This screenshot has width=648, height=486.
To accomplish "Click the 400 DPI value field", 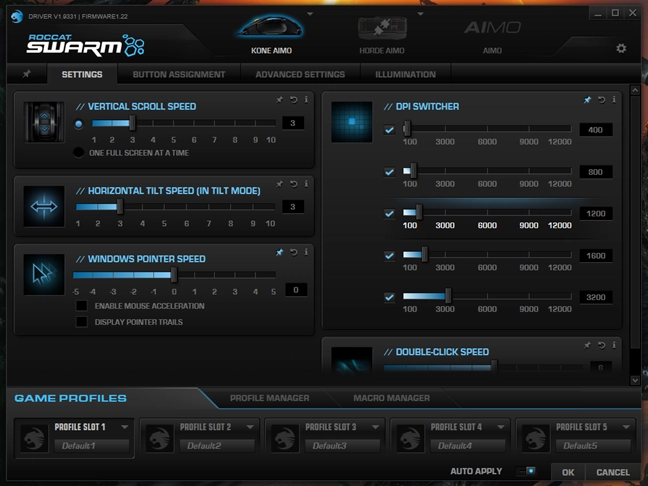I will tap(596, 130).
